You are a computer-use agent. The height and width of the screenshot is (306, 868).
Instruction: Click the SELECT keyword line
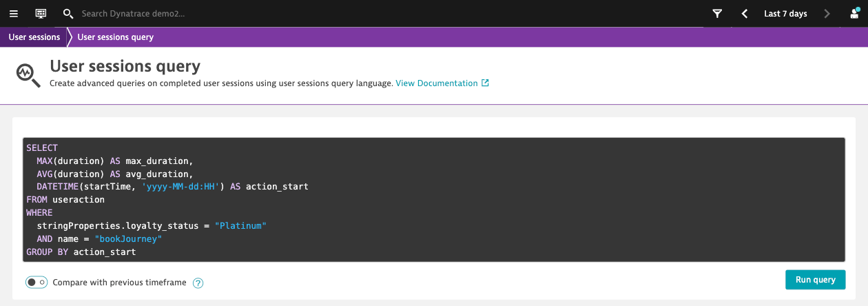click(42, 147)
